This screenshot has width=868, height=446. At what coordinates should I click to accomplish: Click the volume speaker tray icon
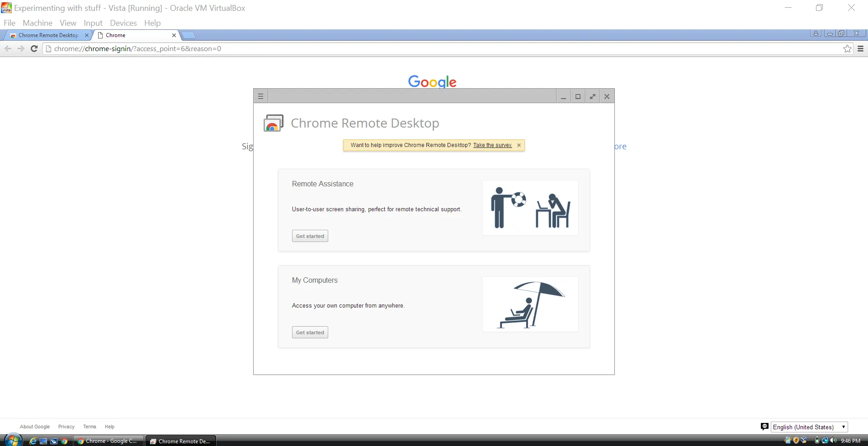coord(833,441)
